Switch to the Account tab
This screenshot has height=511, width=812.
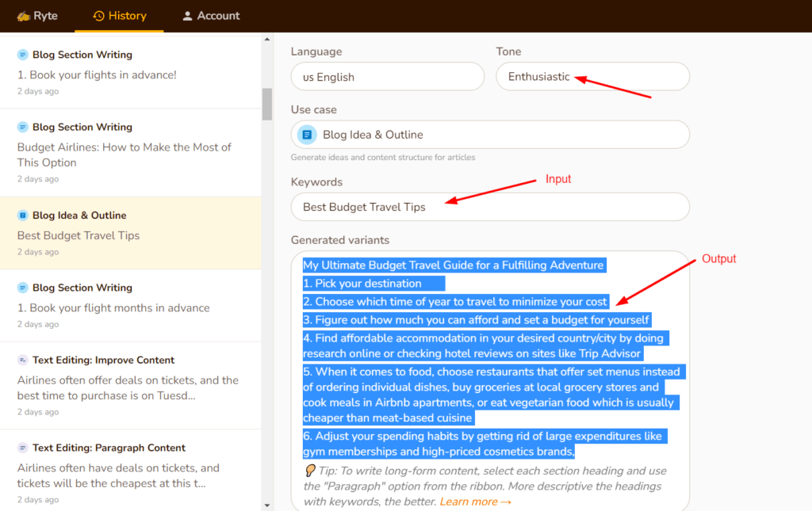pos(211,15)
